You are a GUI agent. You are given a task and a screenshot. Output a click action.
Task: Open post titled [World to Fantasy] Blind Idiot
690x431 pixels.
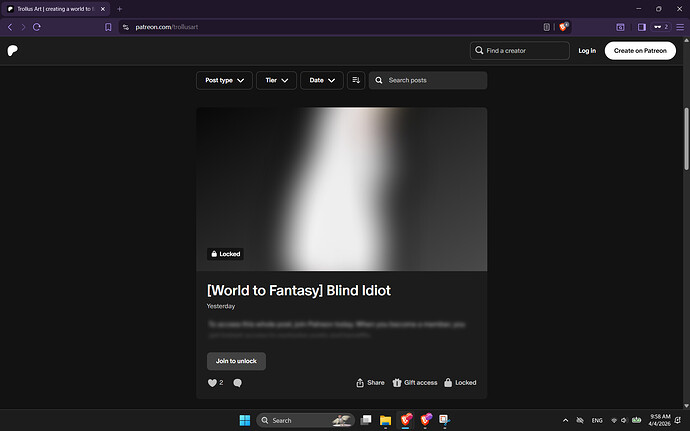pyautogui.click(x=299, y=291)
